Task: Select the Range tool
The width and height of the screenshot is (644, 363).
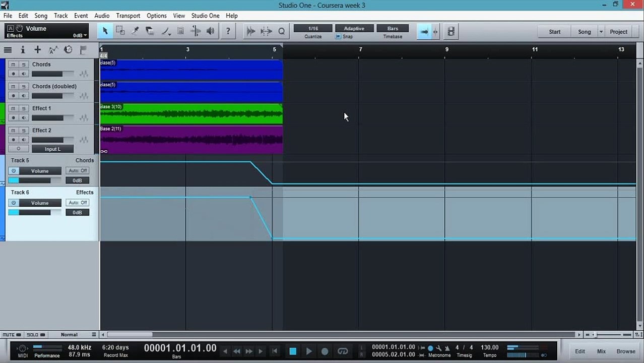Action: click(120, 31)
